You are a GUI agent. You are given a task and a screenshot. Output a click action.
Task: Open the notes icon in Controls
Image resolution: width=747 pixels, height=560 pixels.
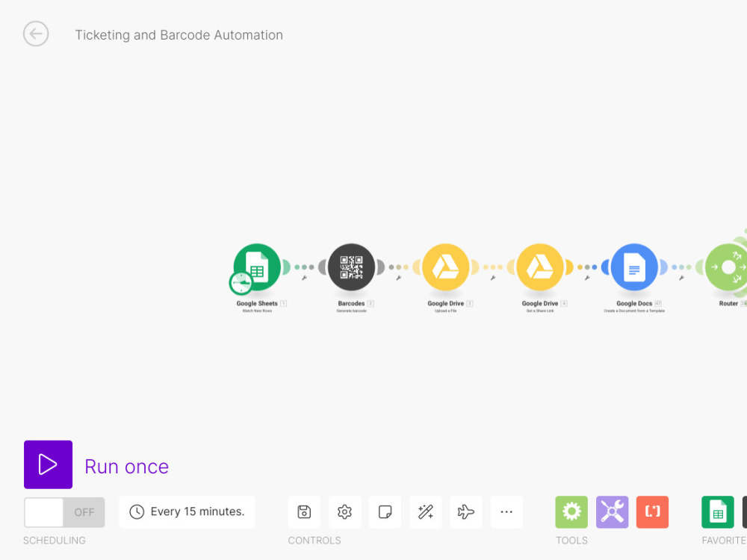385,512
